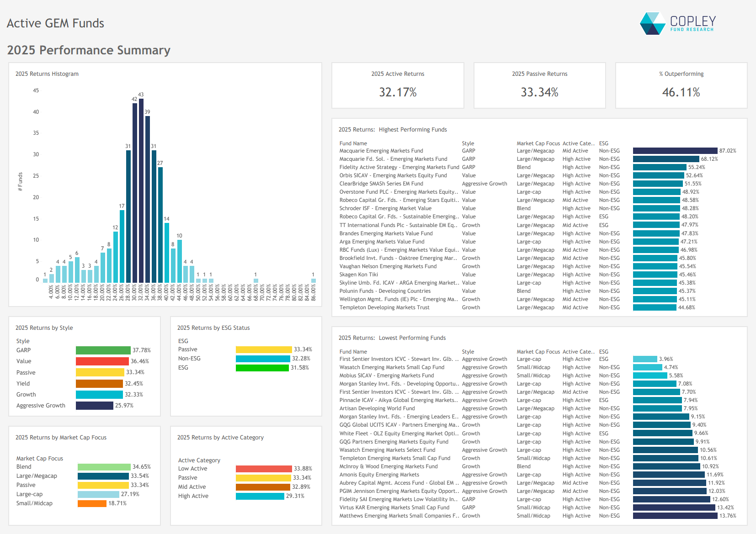Select Orbis SICAV Emerging Markets Equity Fund

pyautogui.click(x=393, y=175)
